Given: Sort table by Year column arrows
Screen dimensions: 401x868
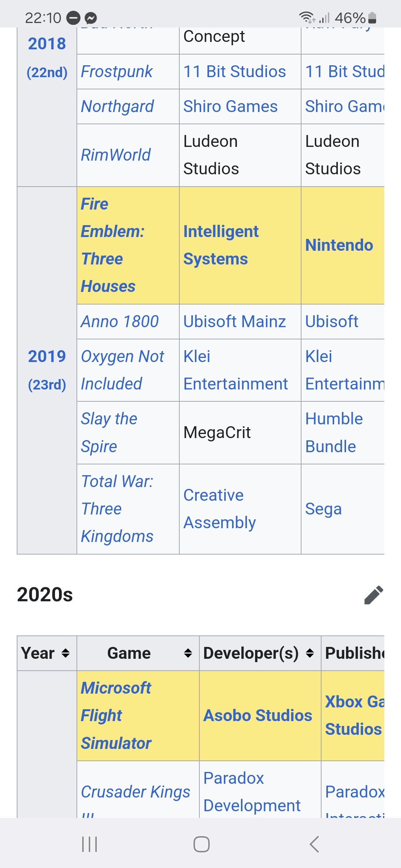Looking at the screenshot, I should tap(66, 653).
